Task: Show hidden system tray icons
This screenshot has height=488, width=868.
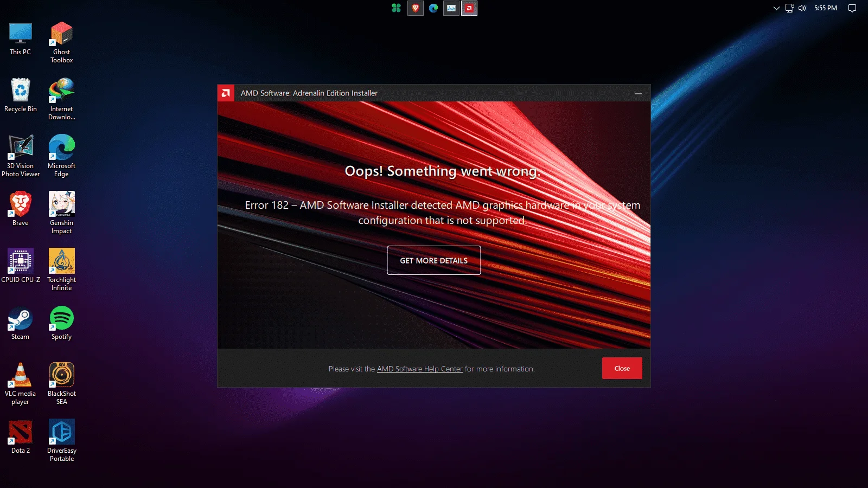Action: [x=776, y=8]
